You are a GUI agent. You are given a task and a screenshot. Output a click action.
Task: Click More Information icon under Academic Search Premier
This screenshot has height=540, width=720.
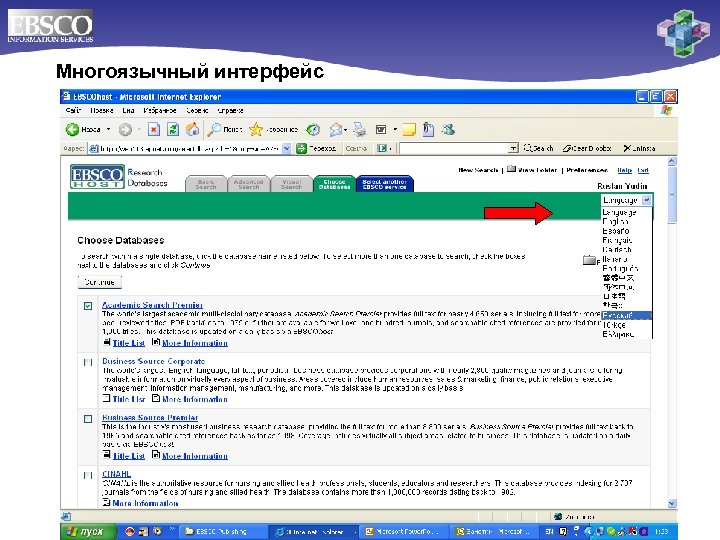click(x=156, y=342)
